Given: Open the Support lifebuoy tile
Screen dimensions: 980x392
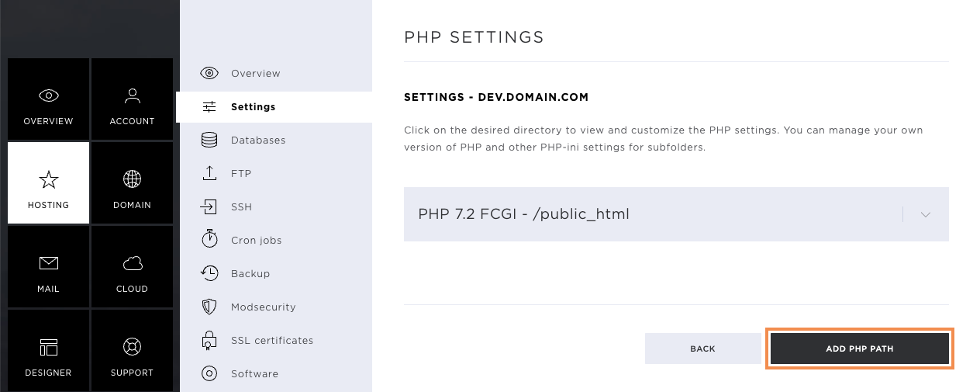Looking at the screenshot, I should (x=132, y=351).
